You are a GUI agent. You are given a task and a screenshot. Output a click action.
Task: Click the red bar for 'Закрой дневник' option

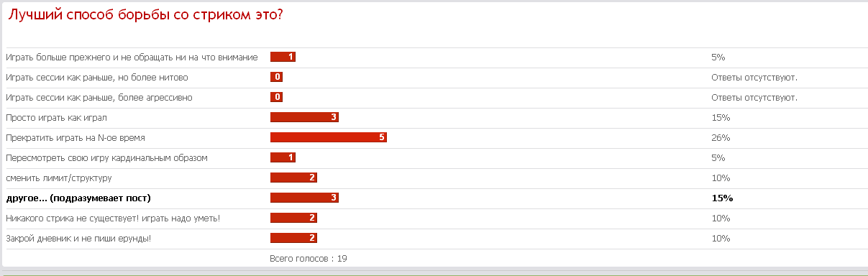point(293,238)
